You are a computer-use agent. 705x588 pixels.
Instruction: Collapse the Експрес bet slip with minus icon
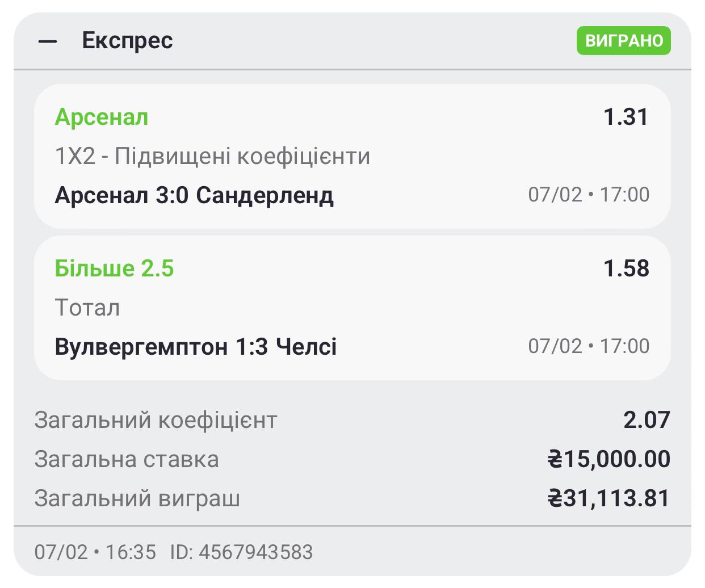tap(48, 41)
